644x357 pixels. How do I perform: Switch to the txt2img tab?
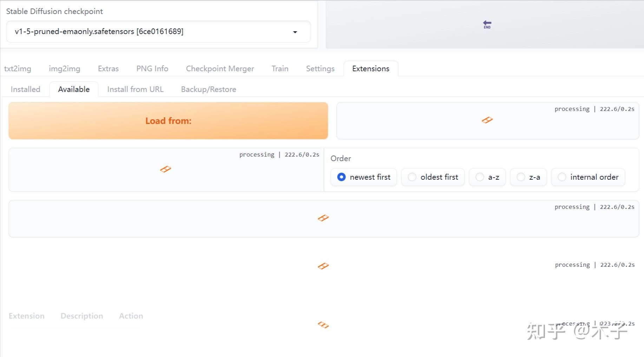pos(18,68)
